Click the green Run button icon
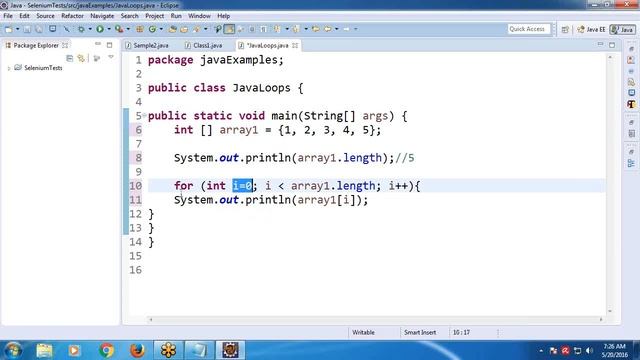The image size is (640, 360). [x=100, y=29]
